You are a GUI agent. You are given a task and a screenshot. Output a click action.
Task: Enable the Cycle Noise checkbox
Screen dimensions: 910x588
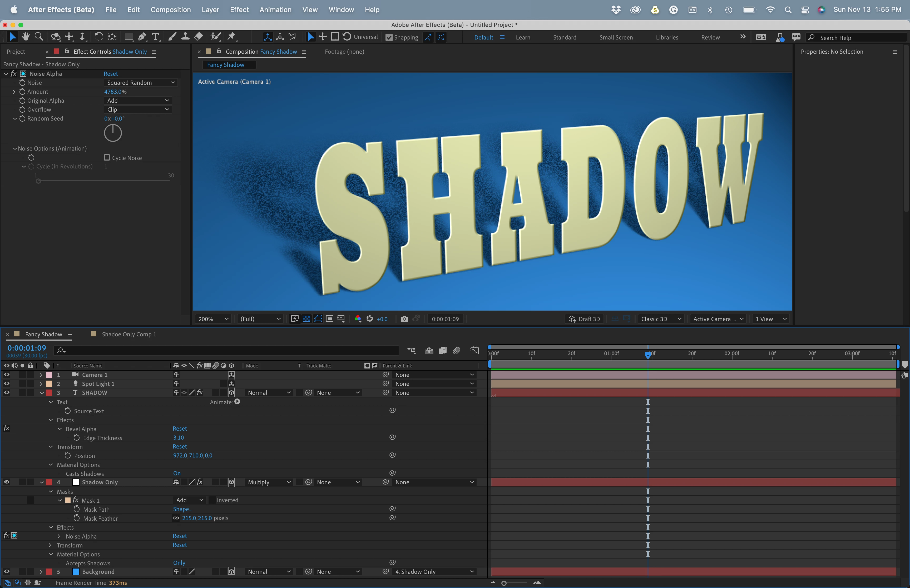click(107, 158)
